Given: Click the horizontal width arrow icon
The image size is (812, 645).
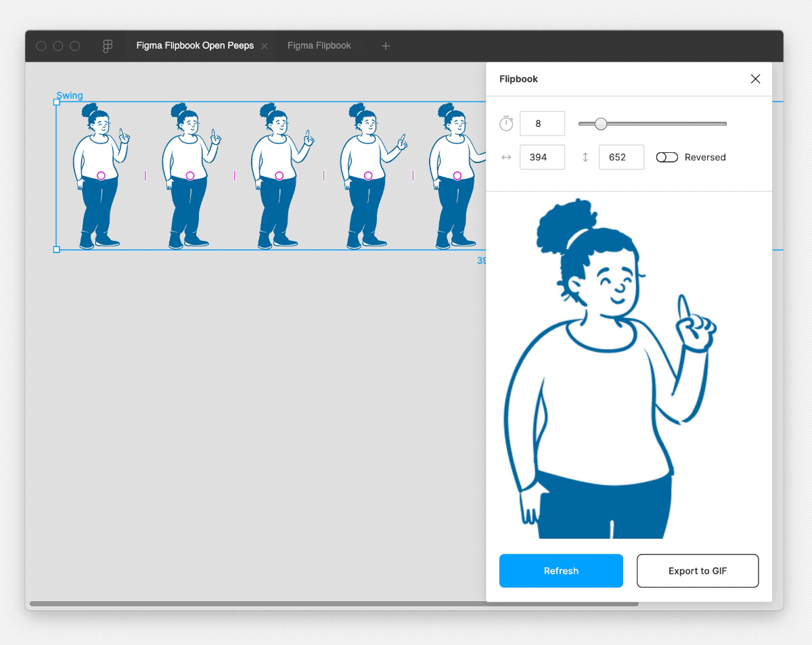Looking at the screenshot, I should tap(505, 157).
